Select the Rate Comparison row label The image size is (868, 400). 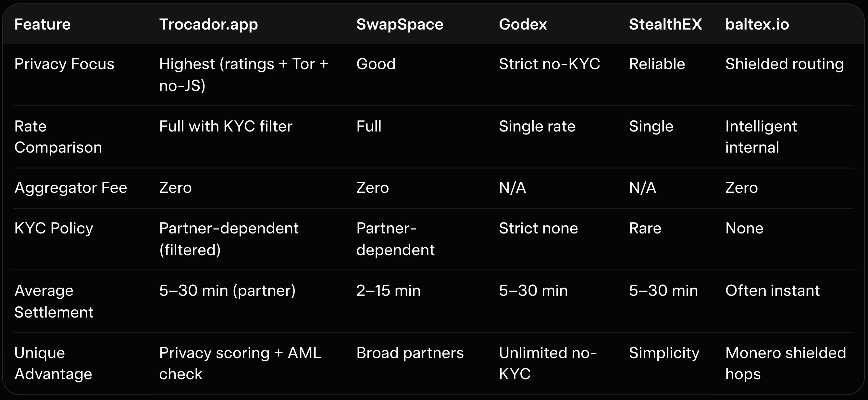(58, 137)
